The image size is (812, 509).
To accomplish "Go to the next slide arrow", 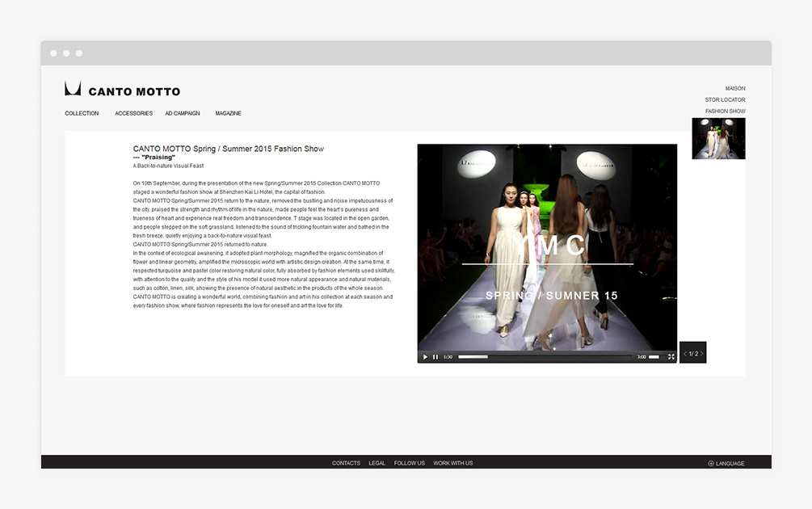I will tap(701, 353).
